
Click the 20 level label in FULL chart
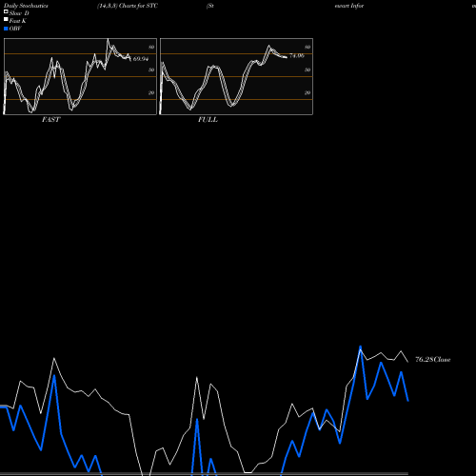pyautogui.click(x=307, y=92)
